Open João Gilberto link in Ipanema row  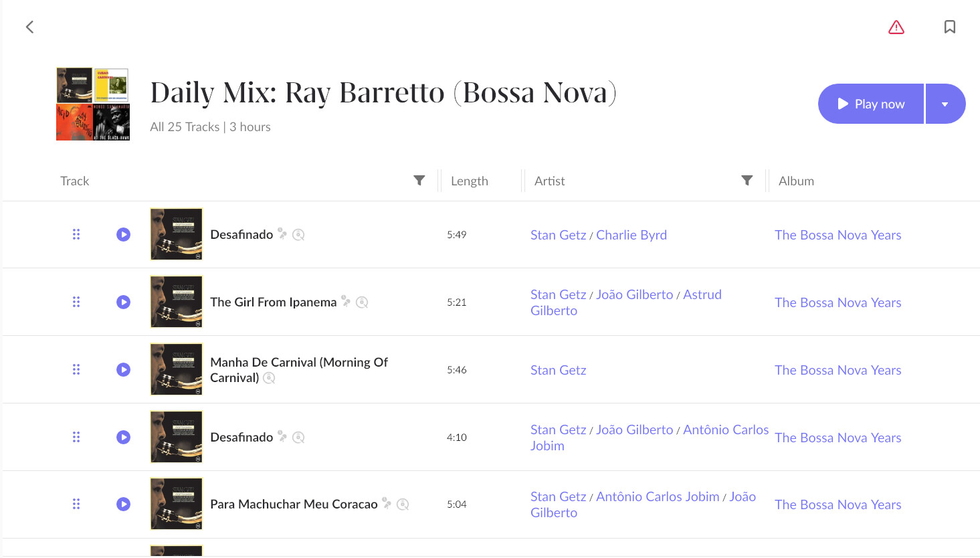tap(635, 294)
